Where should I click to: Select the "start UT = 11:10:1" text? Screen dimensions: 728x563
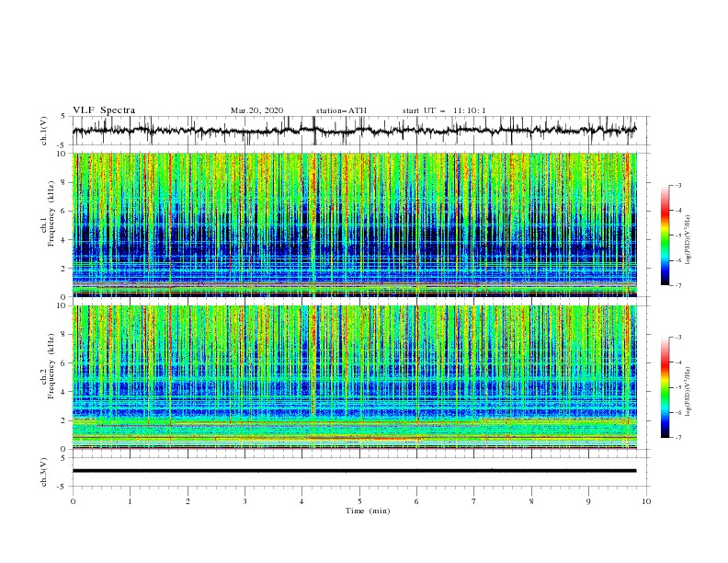[x=444, y=110]
